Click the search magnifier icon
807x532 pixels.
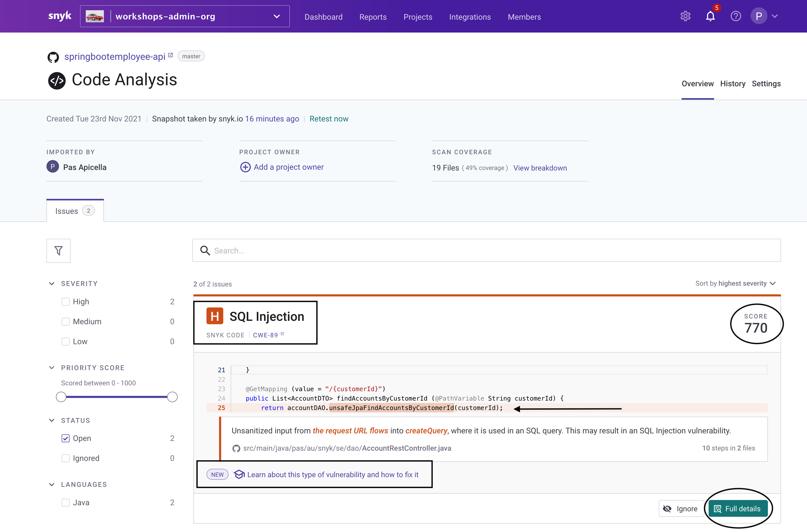(205, 251)
